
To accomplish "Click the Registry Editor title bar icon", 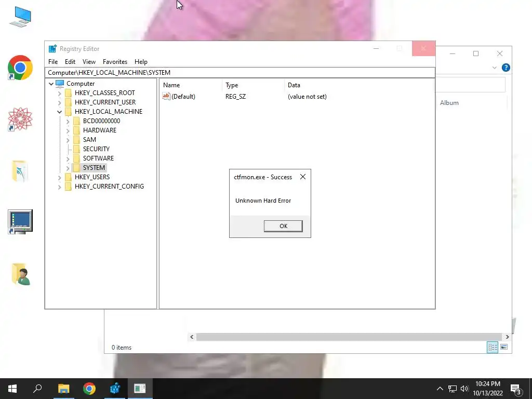I will coord(52,49).
